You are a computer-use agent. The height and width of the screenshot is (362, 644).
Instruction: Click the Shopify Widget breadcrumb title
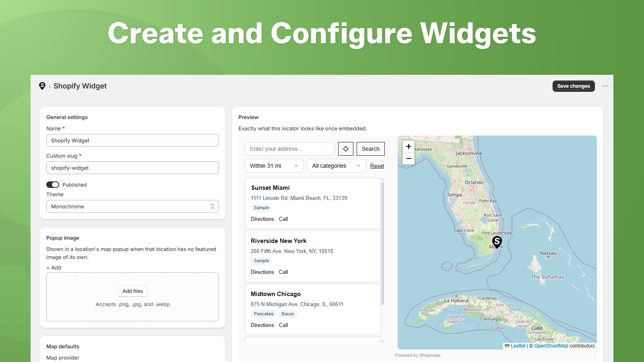point(80,86)
